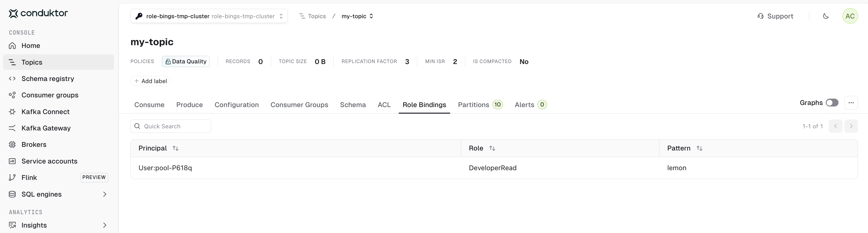This screenshot has height=233, width=868.
Task: Click the Service accounts icon
Action: pyautogui.click(x=12, y=161)
